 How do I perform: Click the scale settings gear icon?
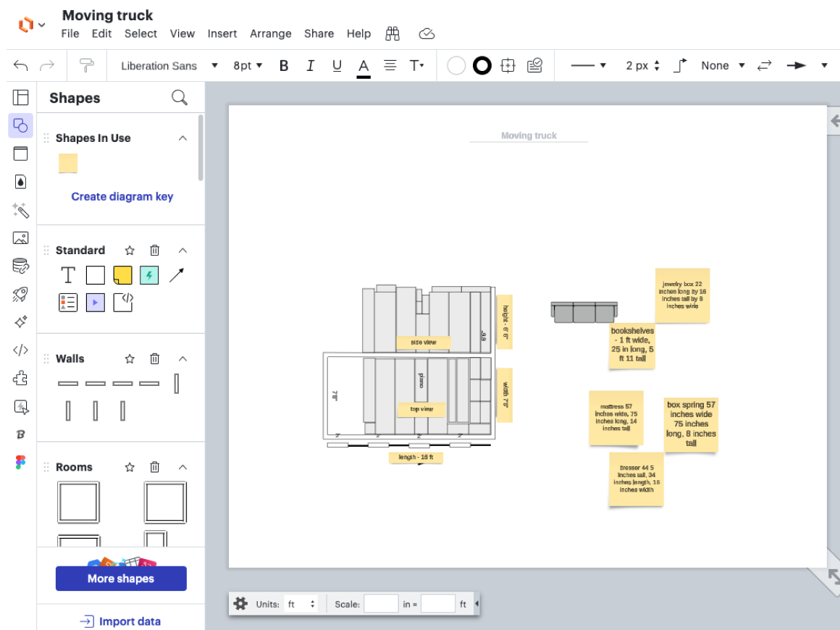[241, 603]
